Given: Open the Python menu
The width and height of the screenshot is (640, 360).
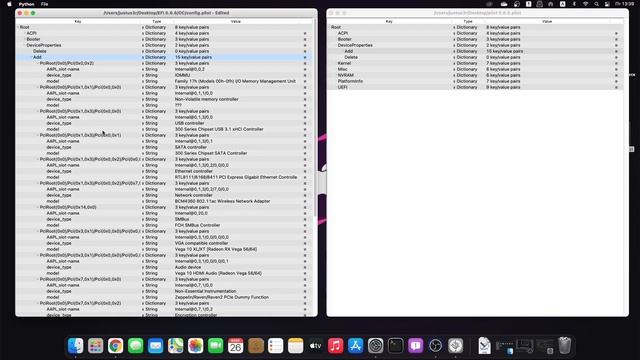Looking at the screenshot, I should [x=27, y=4].
